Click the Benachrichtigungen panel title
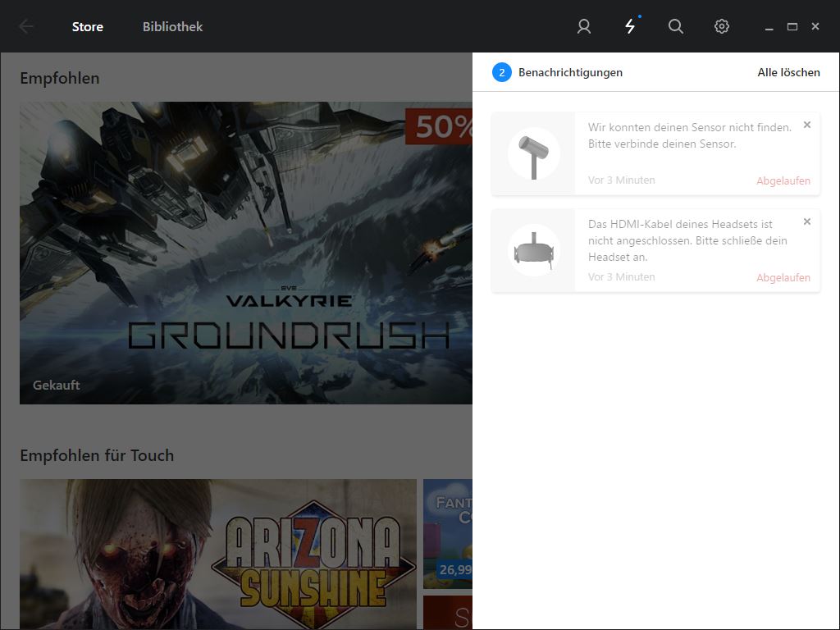840x630 pixels. (x=570, y=72)
